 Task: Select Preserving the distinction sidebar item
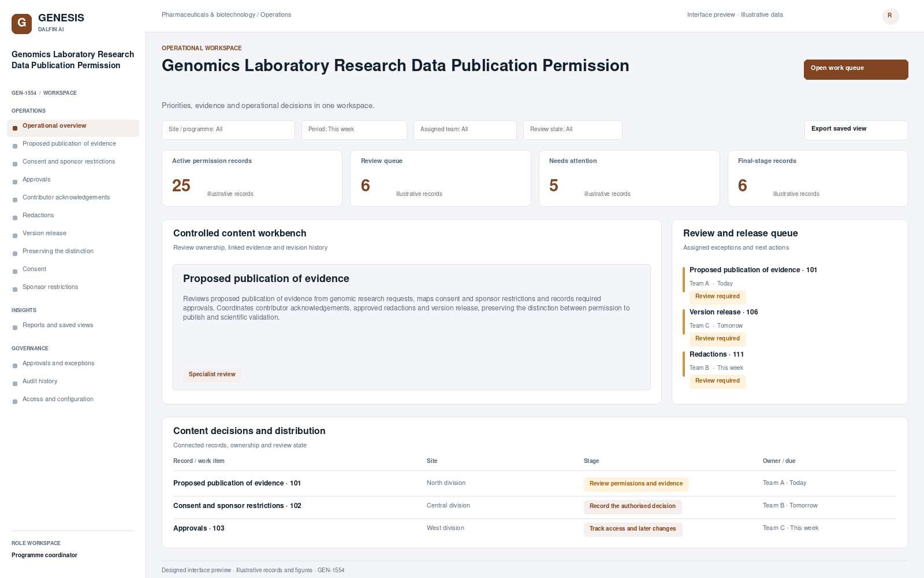(x=58, y=251)
